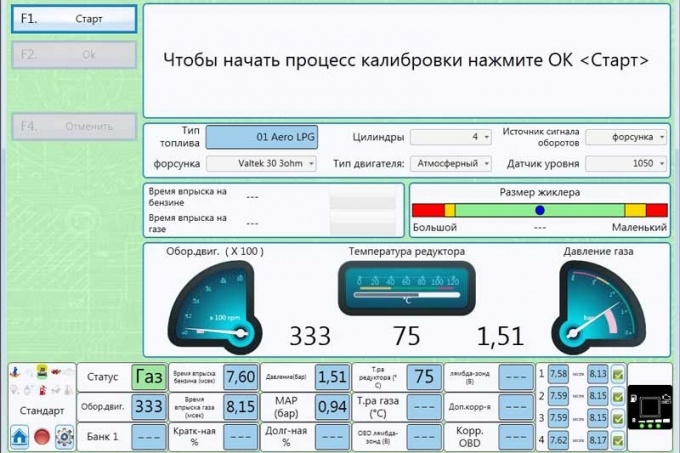Viewport: 680px width, 453px height.
Task: Click the Т.ра редуктора 75 value box
Action: [424, 377]
